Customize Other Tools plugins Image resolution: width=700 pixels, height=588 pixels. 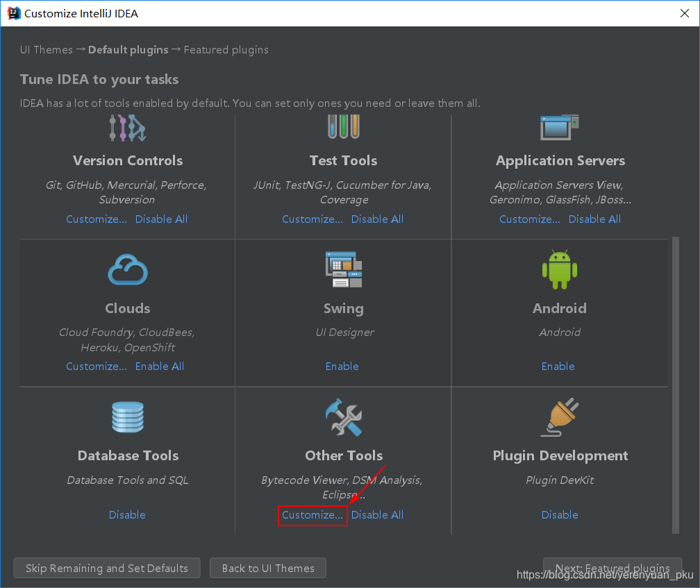click(x=312, y=515)
